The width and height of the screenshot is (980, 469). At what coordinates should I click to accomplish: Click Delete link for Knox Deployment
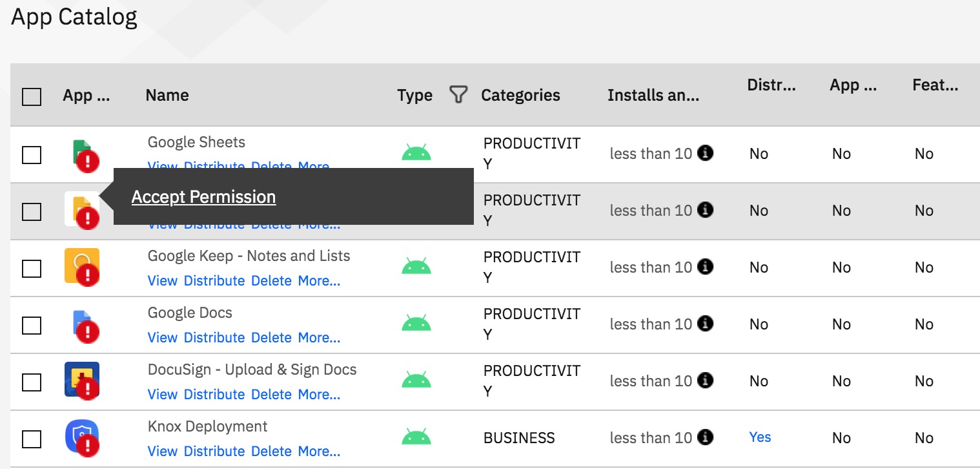[271, 452]
